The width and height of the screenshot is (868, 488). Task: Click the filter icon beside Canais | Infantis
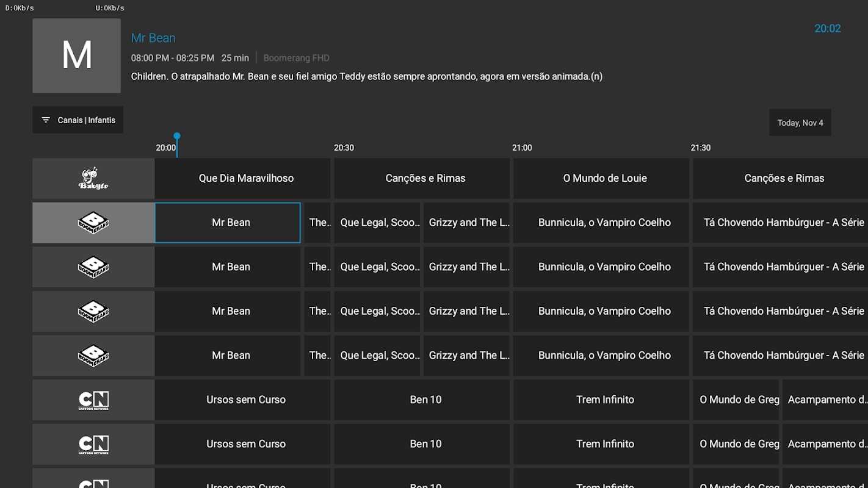pos(46,120)
